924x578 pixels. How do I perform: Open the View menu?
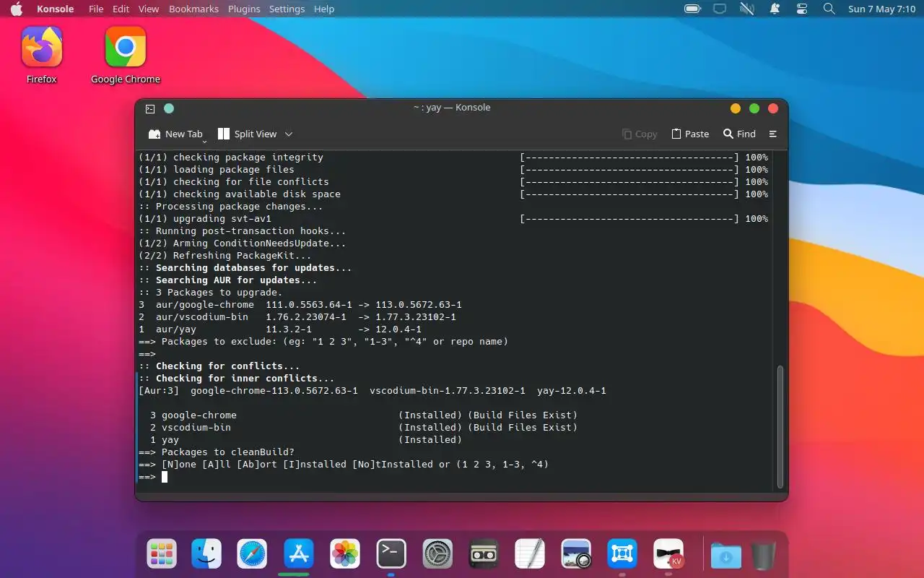(149, 9)
